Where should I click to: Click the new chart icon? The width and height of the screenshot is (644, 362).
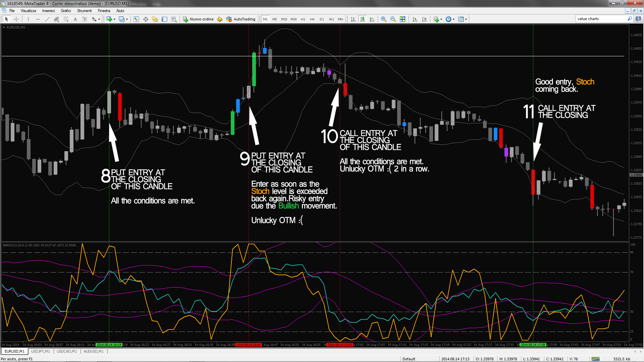click(109, 19)
